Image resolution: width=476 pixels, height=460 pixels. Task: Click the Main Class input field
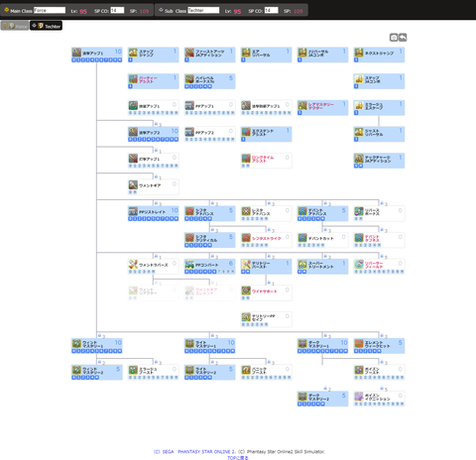pos(50,10)
